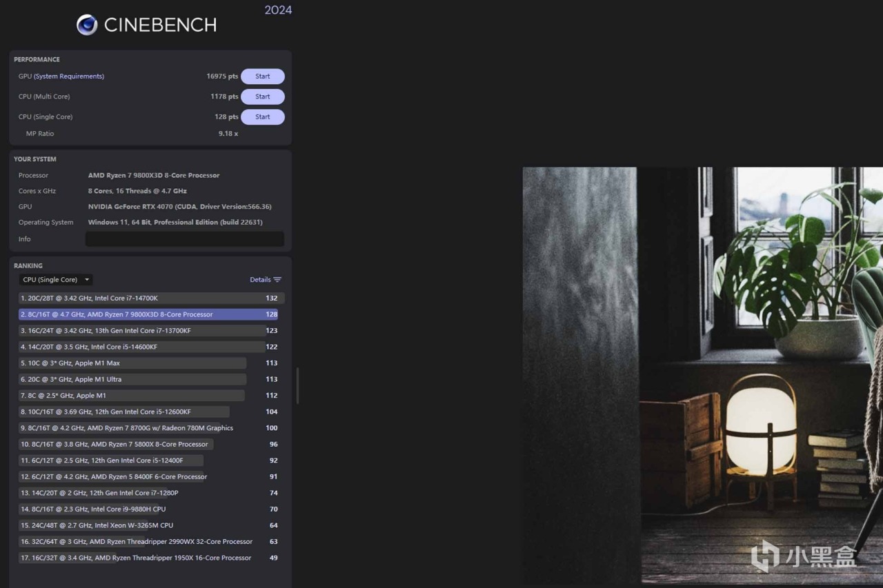Click the Multi Core score 1178 pts
Image resolution: width=883 pixels, height=588 pixels.
click(x=224, y=97)
